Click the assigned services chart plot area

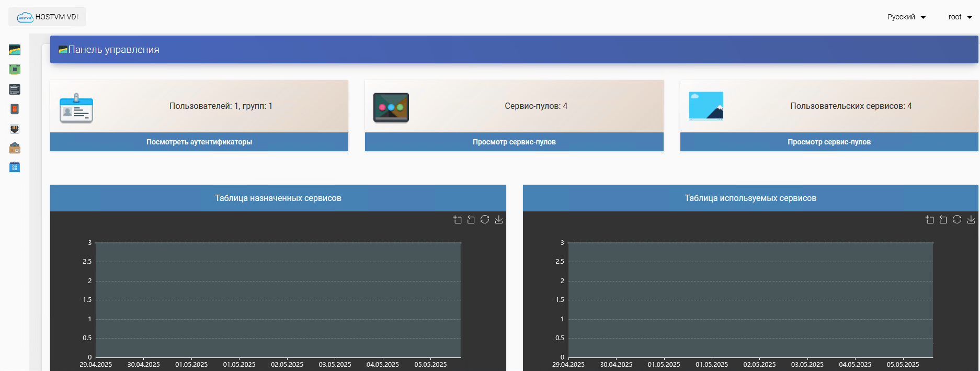[278, 300]
